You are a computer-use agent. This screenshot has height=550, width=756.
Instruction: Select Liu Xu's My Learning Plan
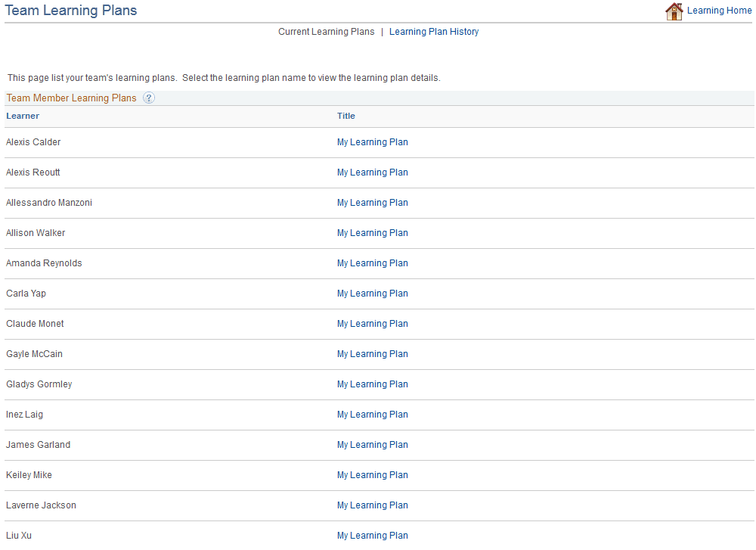372,535
